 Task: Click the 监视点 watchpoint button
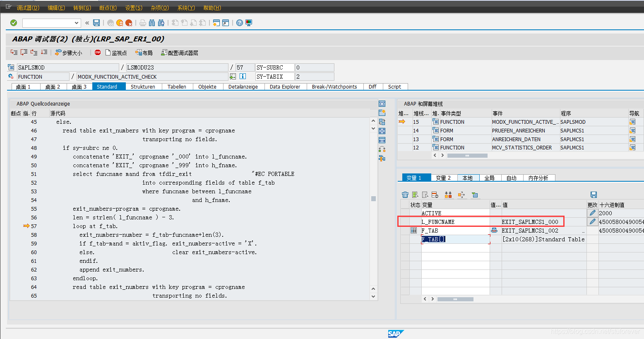point(116,53)
